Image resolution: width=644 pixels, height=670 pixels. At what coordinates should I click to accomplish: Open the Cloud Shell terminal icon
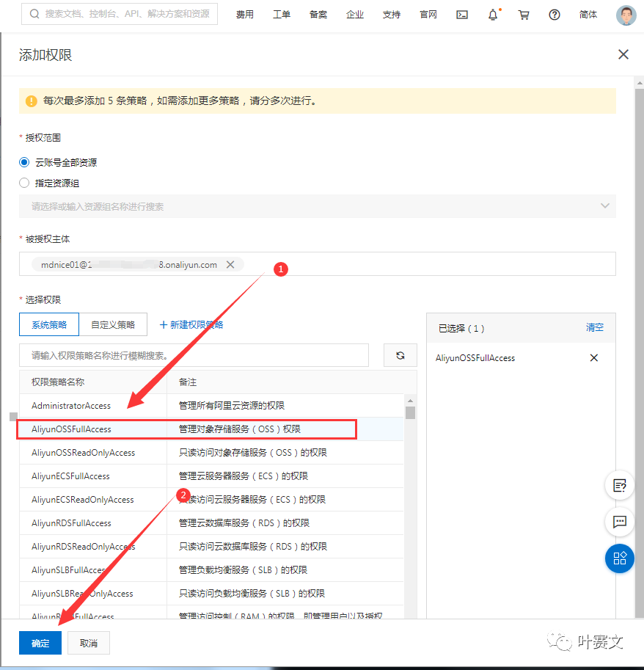click(x=461, y=15)
